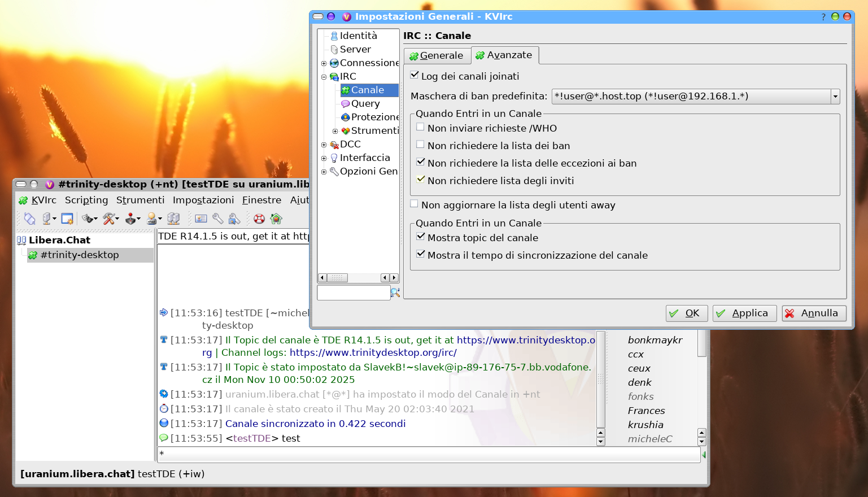Click the settings tree horizontal scrollbar handle
The height and width of the screenshot is (497, 868).
coord(338,278)
